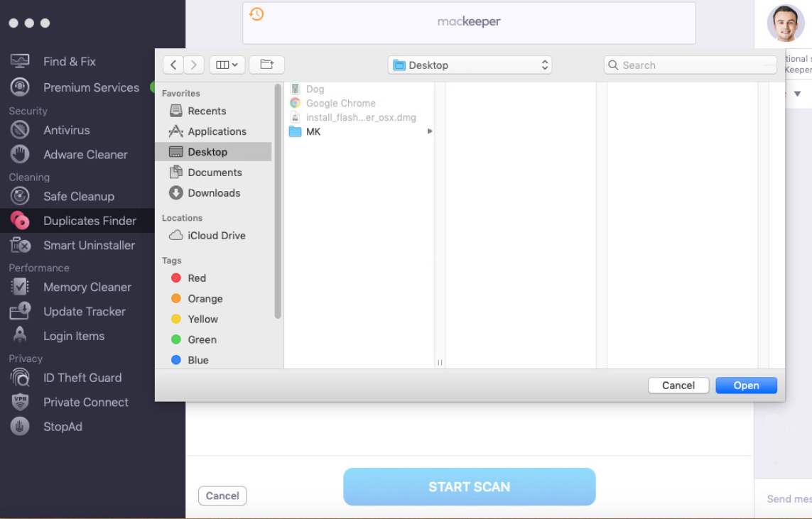Select Applications in Favorites

(213, 131)
